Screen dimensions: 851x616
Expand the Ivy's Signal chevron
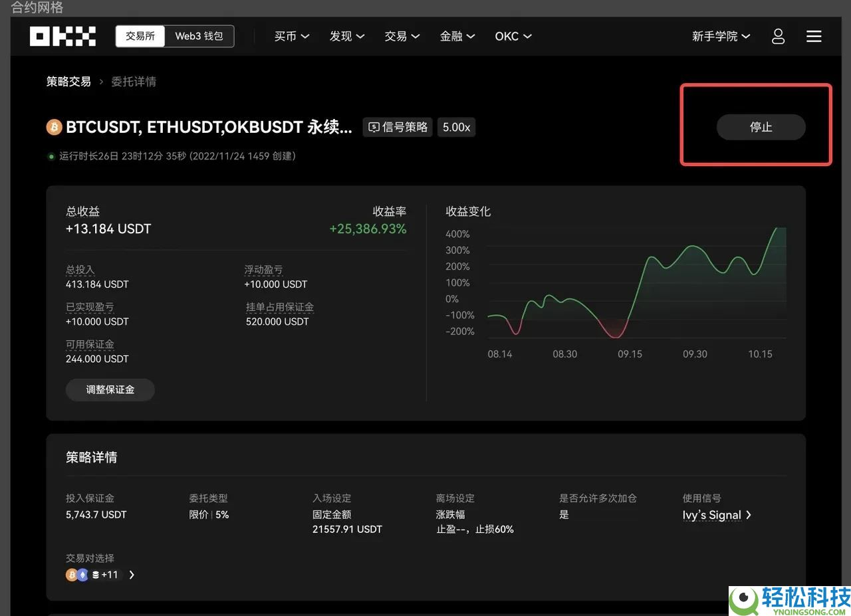point(749,515)
